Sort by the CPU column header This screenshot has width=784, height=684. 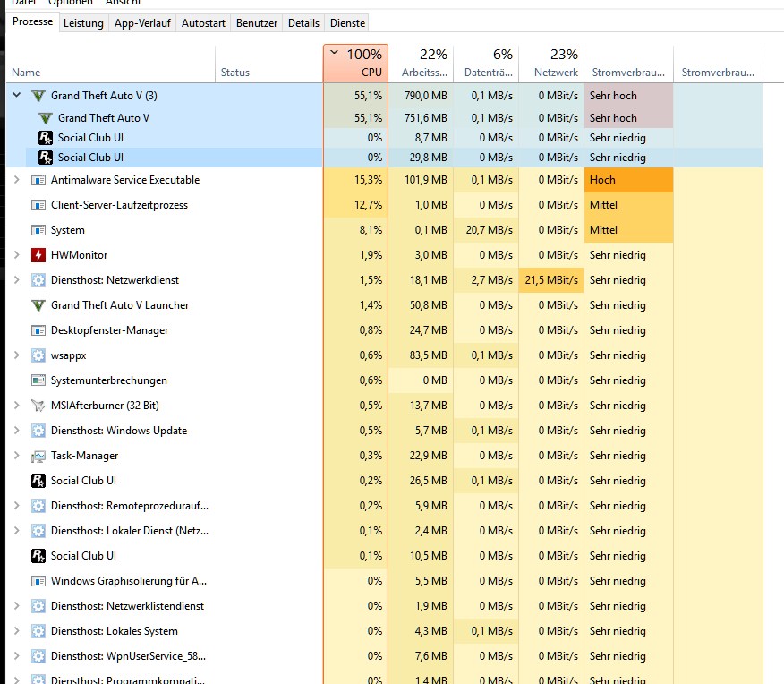coord(355,63)
